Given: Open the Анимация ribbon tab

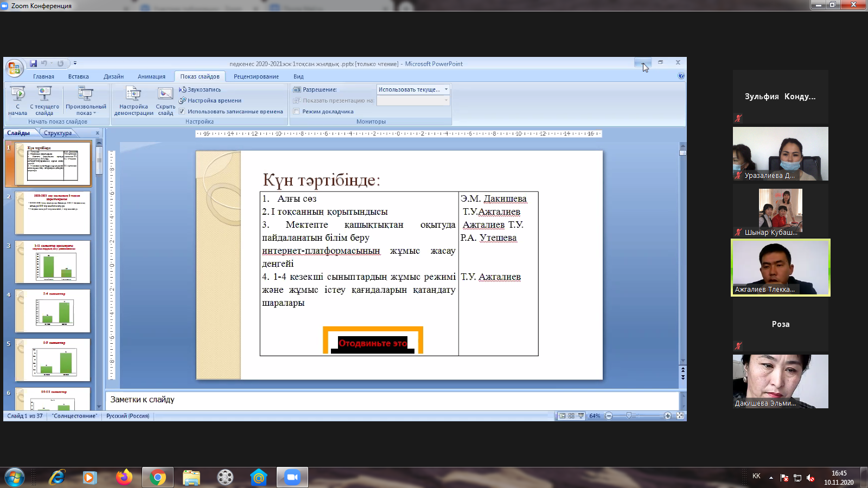Looking at the screenshot, I should tap(151, 76).
